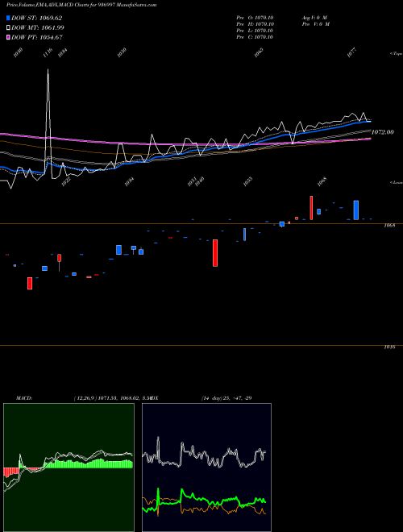Screen dimensions: 403x532
Task: Click the magenta DOW PT legend swatch
Action: point(9,37)
